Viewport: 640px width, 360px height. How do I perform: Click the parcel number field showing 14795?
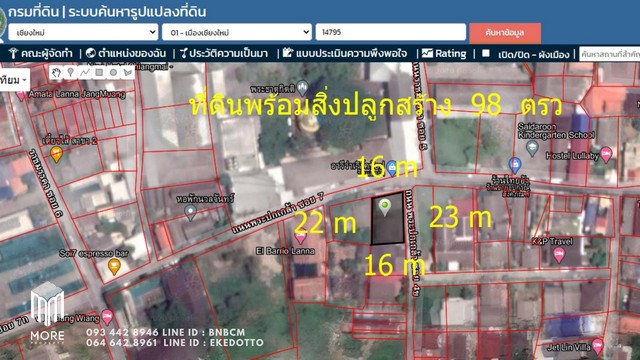click(x=391, y=32)
